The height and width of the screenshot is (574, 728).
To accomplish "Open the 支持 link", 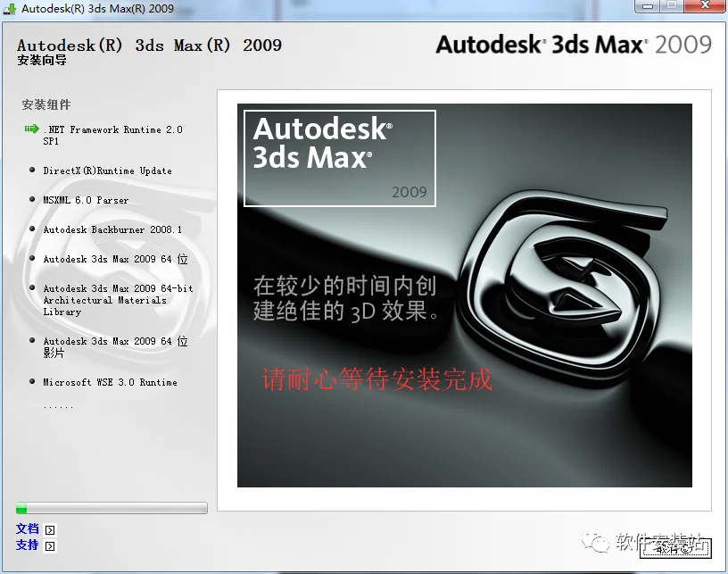I will point(28,545).
